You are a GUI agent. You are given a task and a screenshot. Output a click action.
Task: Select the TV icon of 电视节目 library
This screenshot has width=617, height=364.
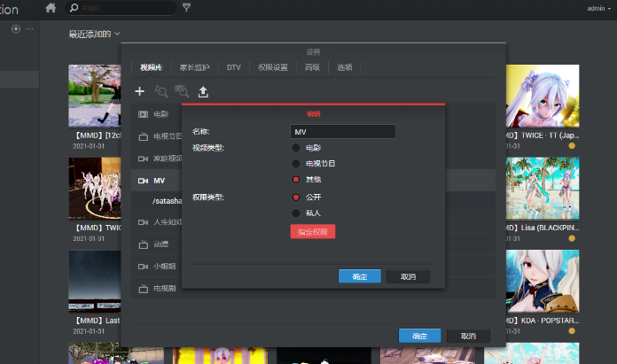pyautogui.click(x=144, y=136)
